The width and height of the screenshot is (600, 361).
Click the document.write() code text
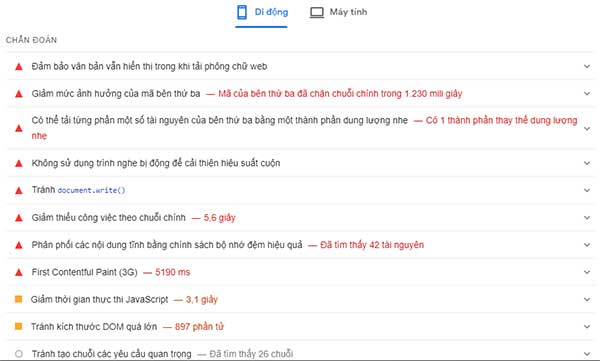click(x=91, y=190)
